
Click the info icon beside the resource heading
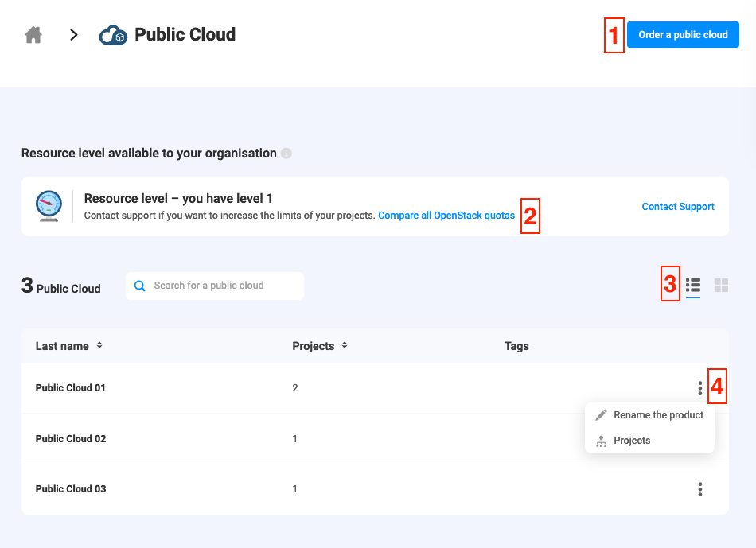(287, 153)
